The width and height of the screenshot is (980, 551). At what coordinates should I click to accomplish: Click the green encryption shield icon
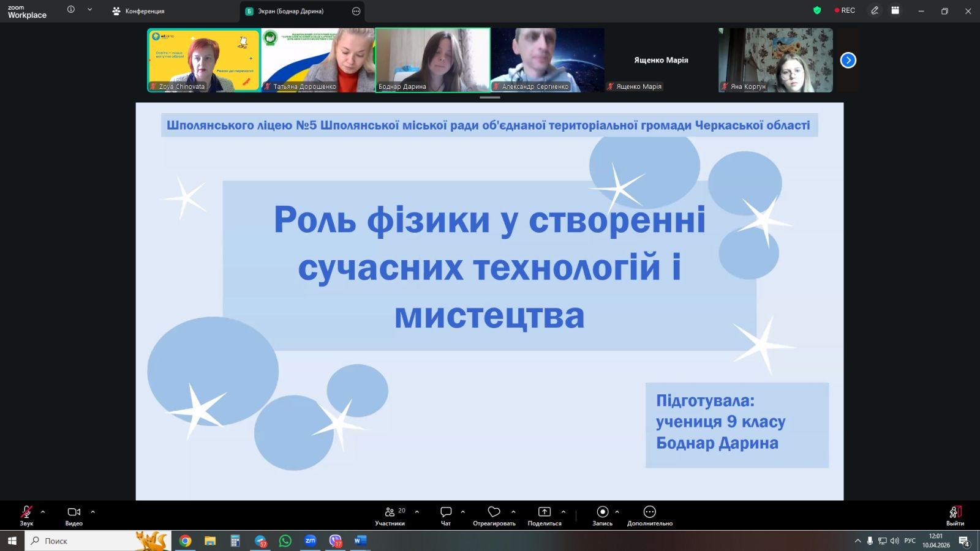pyautogui.click(x=816, y=10)
